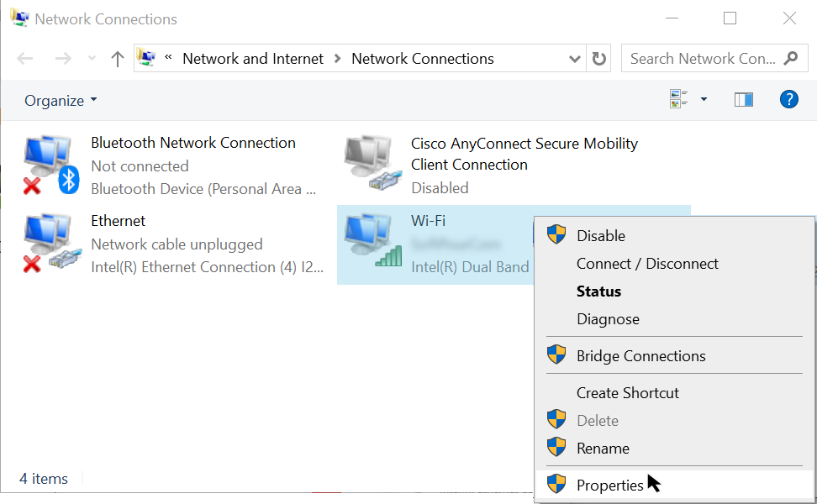Close the Network Connections window
Screen dimensions: 817x504
(x=789, y=18)
